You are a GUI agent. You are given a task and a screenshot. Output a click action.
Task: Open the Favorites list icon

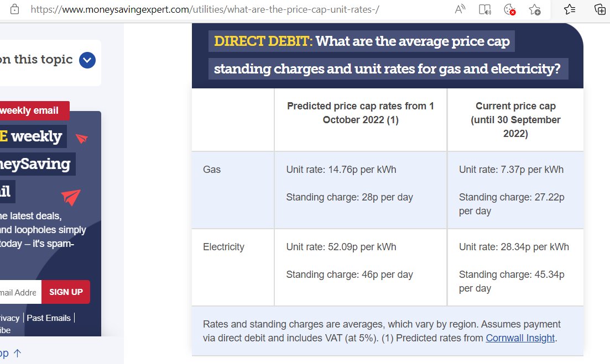(x=570, y=9)
